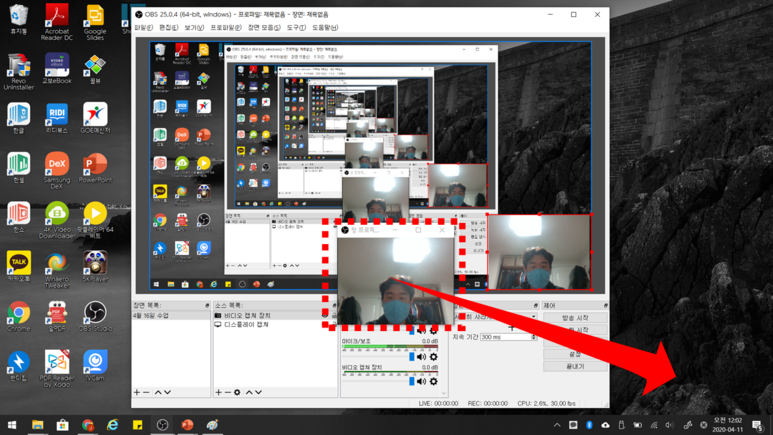The width and height of the screenshot is (773, 435).
Task: Open Winaero Tweaker desktop icon
Action: point(57,269)
